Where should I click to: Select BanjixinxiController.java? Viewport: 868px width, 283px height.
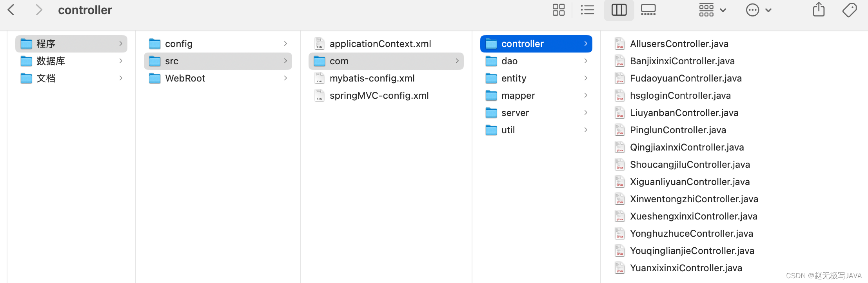point(682,61)
